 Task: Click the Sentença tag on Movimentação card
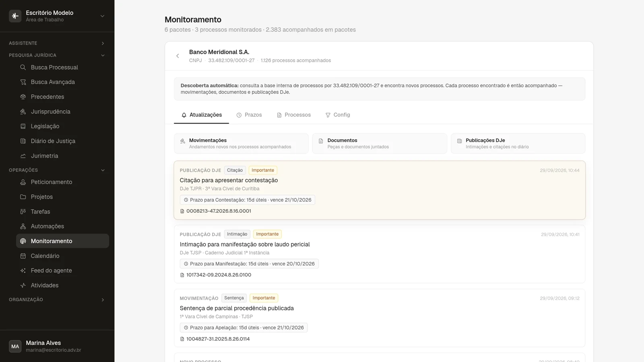click(234, 298)
